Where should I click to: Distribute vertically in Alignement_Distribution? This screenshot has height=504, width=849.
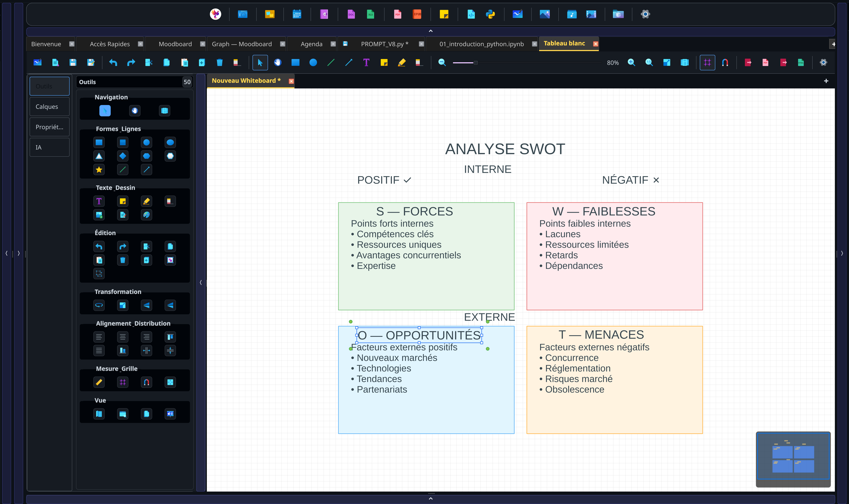tap(170, 351)
